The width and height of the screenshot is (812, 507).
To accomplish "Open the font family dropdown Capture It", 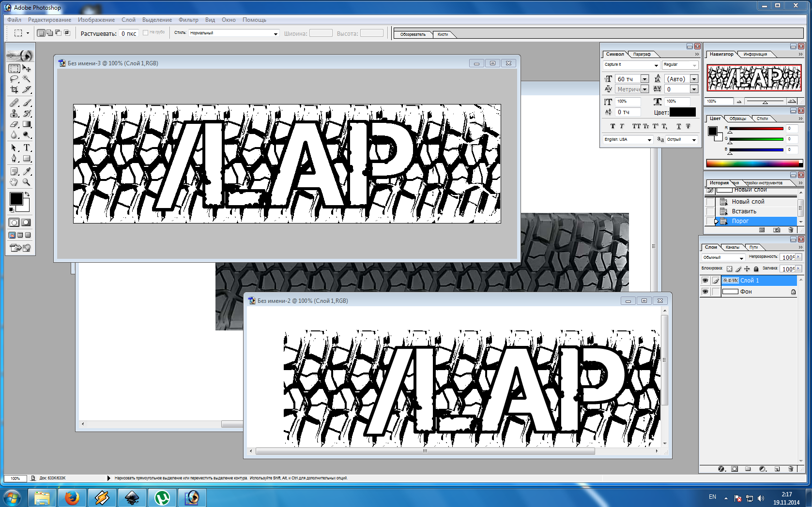I will [x=656, y=65].
